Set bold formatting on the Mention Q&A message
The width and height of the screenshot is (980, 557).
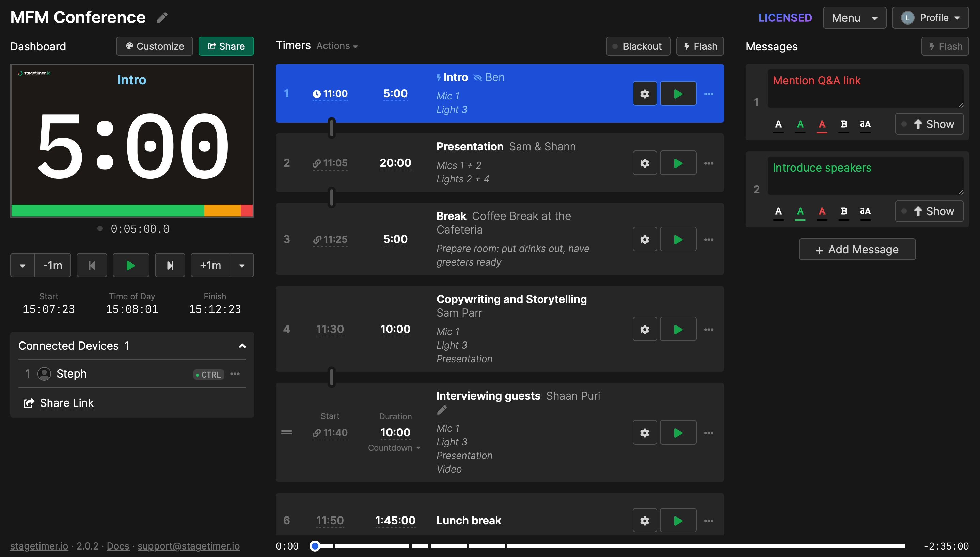pos(844,124)
